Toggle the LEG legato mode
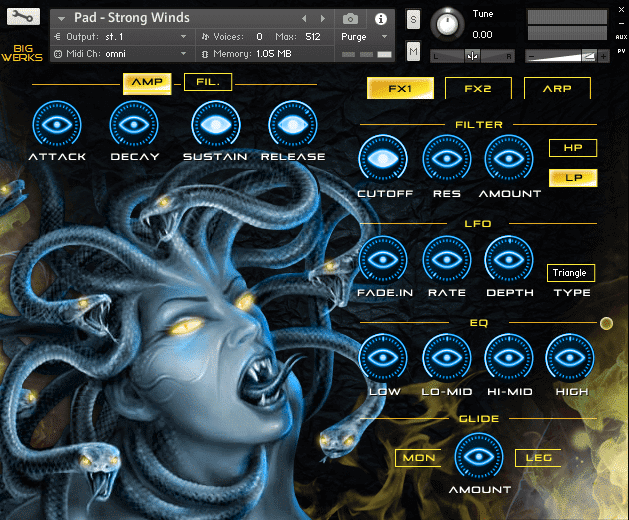629x520 pixels. pos(538,458)
